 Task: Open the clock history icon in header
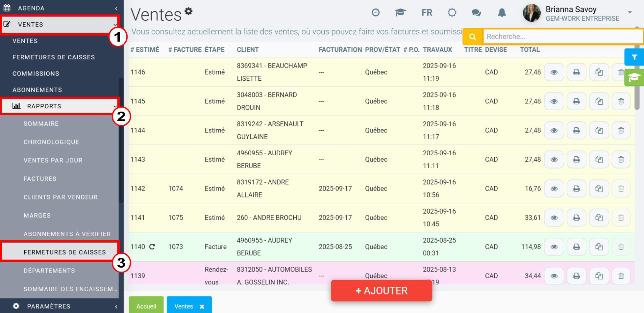click(x=376, y=13)
